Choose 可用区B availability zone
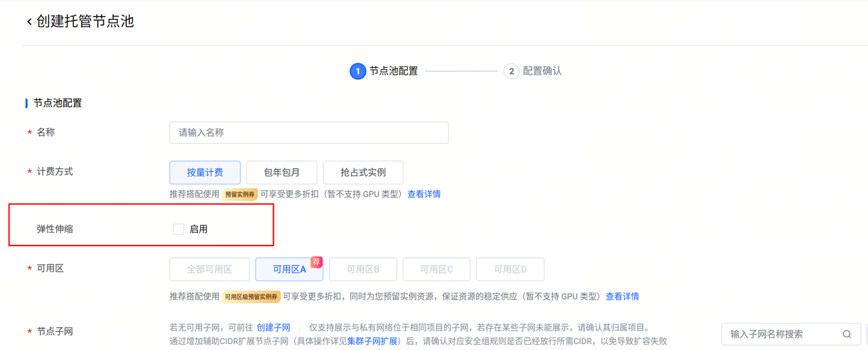Viewport: 868px width, 350px height. pos(363,269)
